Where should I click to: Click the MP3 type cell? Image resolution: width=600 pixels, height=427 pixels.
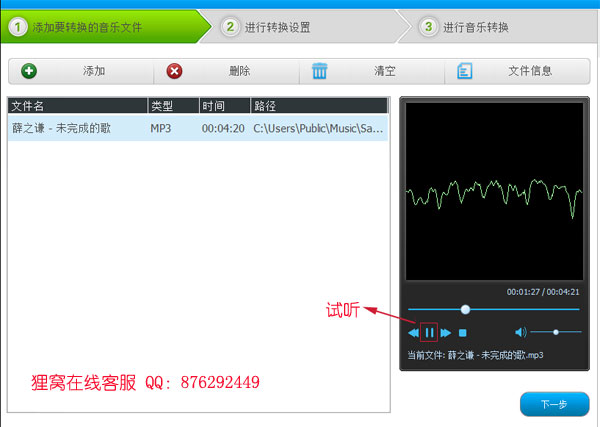(x=160, y=128)
